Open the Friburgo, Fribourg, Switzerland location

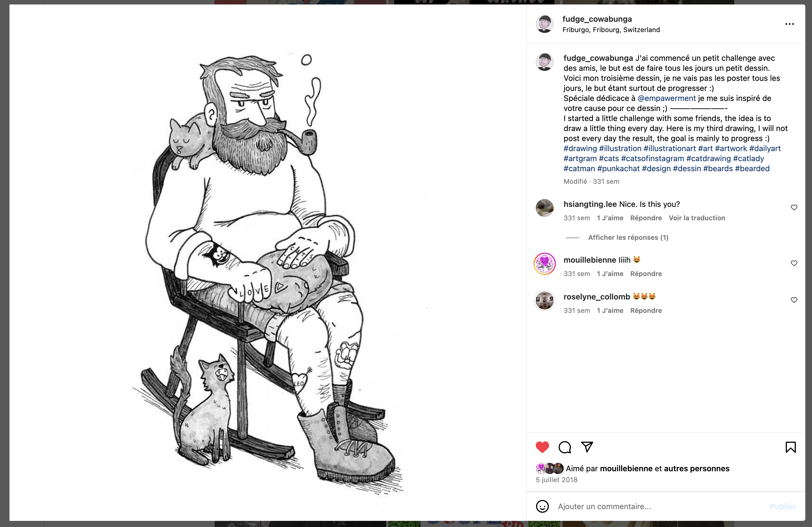point(611,30)
